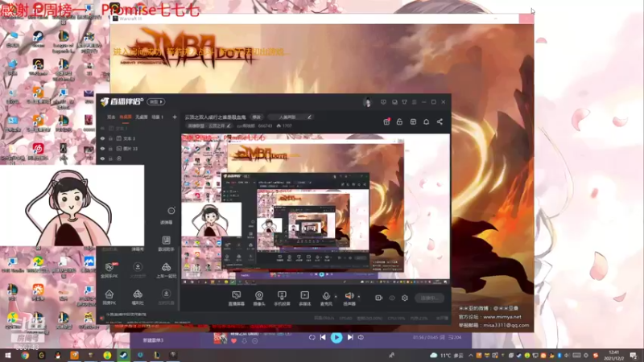This screenshot has width=644, height=362.
Task: Click the start-stream button beside the settings gear
Action: click(x=429, y=298)
